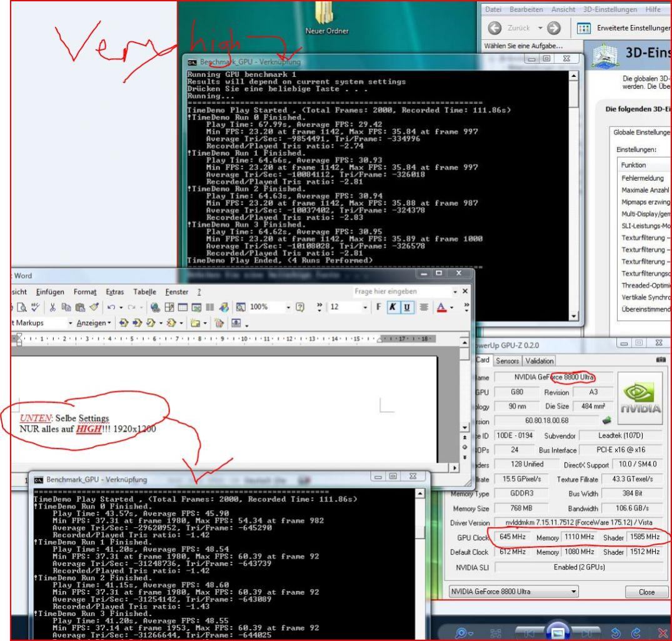Image resolution: width=672 pixels, height=641 pixels.
Task: Click 'Frage hier eingeben' help search box
Action: point(402,291)
